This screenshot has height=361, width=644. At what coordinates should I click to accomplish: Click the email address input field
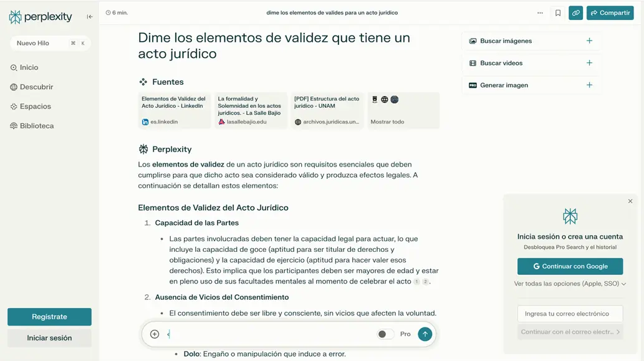click(x=570, y=314)
